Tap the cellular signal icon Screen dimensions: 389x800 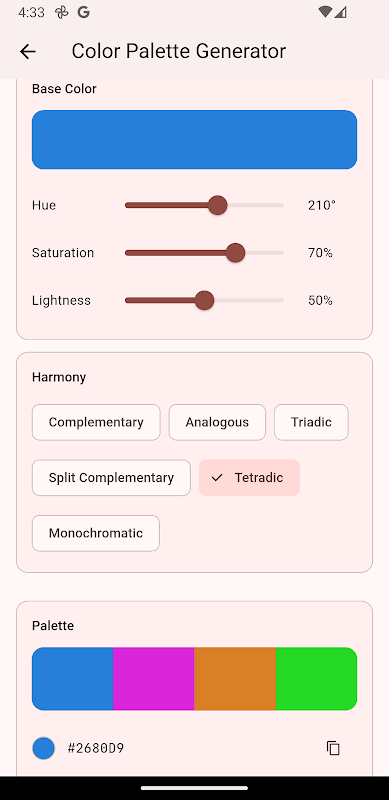coord(341,12)
